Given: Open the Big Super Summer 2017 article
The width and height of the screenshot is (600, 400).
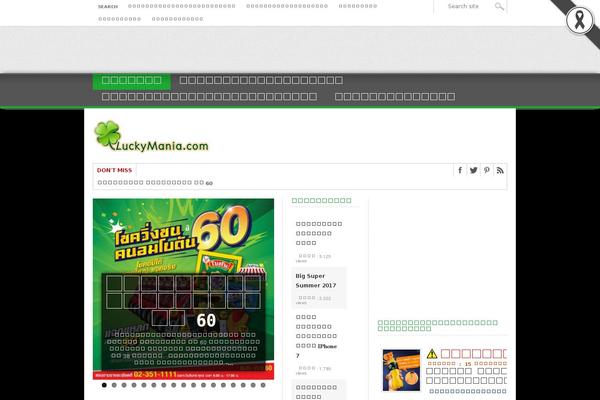Looking at the screenshot, I should (316, 281).
